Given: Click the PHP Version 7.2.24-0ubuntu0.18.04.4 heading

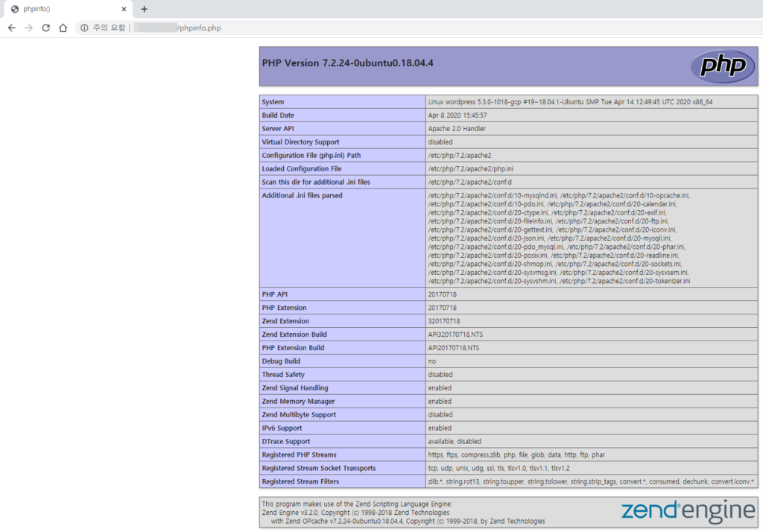Looking at the screenshot, I should [347, 63].
